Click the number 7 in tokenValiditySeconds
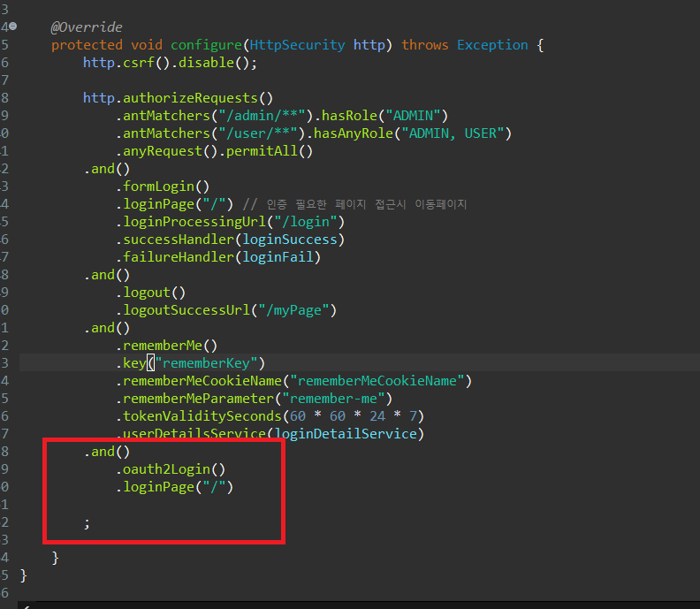Image resolution: width=700 pixels, height=609 pixels. (x=414, y=416)
